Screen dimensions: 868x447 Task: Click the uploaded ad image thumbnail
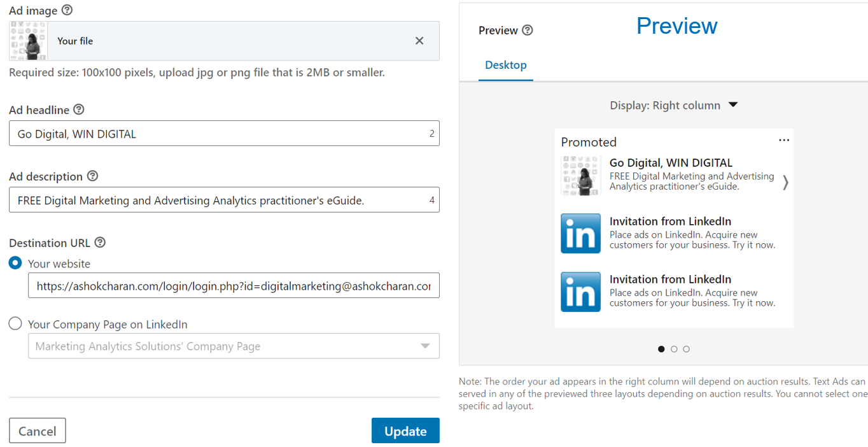tap(29, 41)
